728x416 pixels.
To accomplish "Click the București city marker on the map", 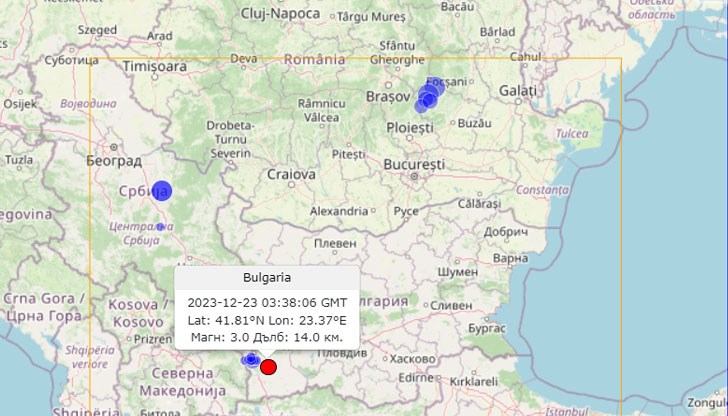I will [x=414, y=177].
